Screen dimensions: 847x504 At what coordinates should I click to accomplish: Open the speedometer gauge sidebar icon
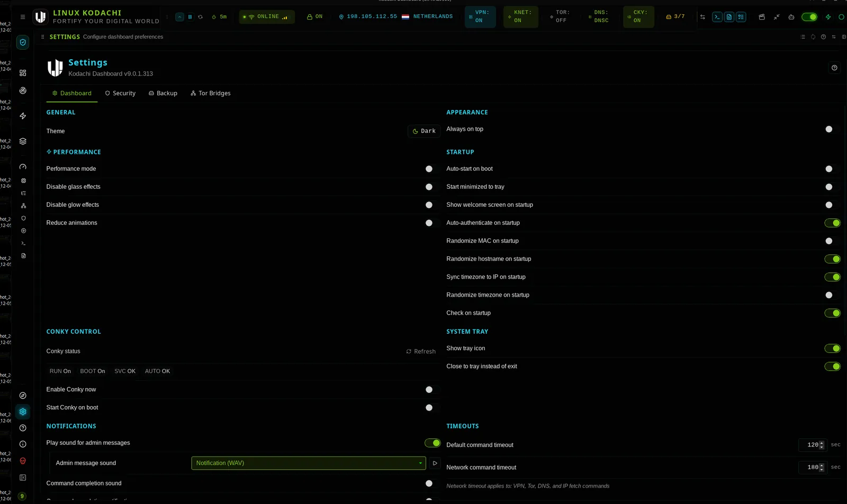point(23,167)
